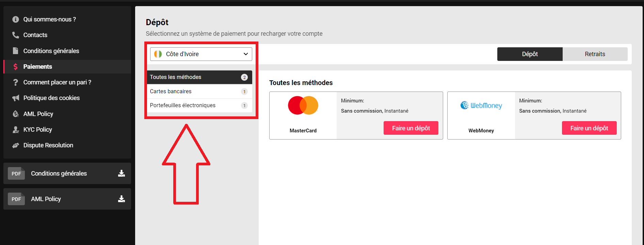Click the Sélectionnez un système de paiement subtitle
Viewport: 644px width, 245px height.
pos(234,34)
